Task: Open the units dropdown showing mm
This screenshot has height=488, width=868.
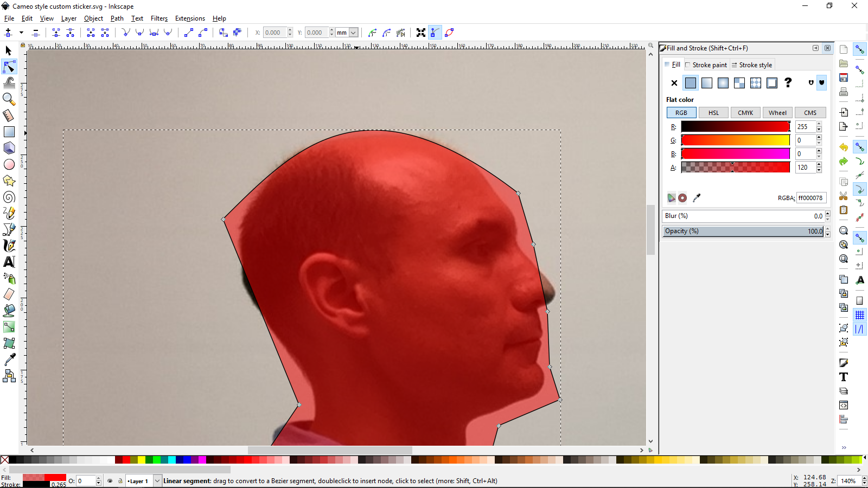Action: coord(354,33)
